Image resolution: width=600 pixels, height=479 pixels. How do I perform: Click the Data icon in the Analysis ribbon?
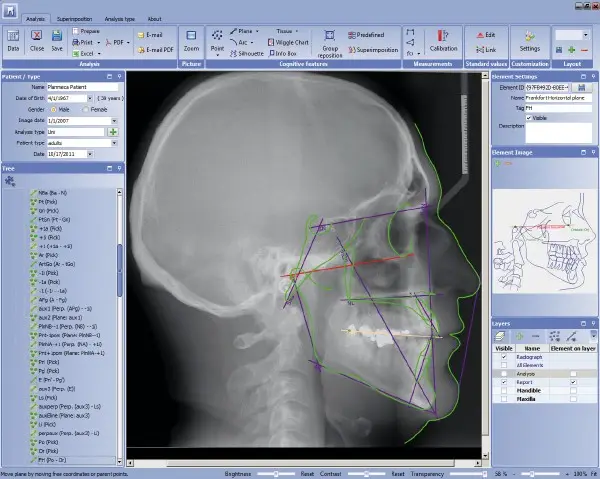tap(13, 40)
